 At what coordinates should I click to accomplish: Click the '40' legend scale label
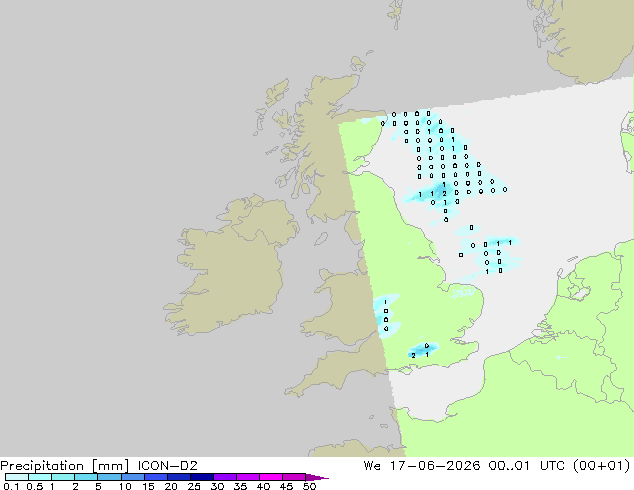pyautogui.click(x=263, y=486)
